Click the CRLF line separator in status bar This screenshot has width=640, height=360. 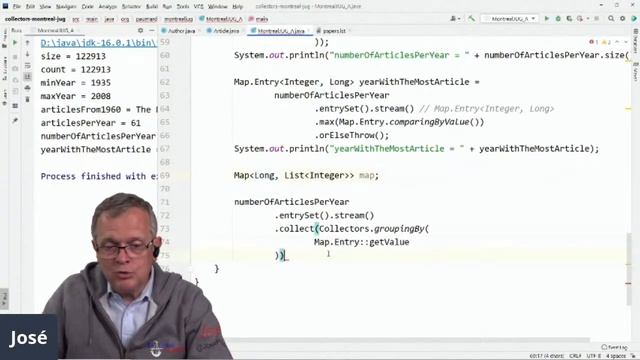(575, 356)
